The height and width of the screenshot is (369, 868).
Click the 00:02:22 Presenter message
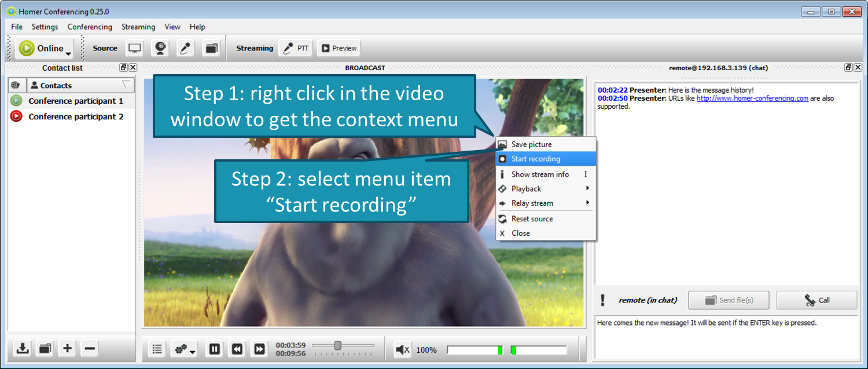[676, 90]
